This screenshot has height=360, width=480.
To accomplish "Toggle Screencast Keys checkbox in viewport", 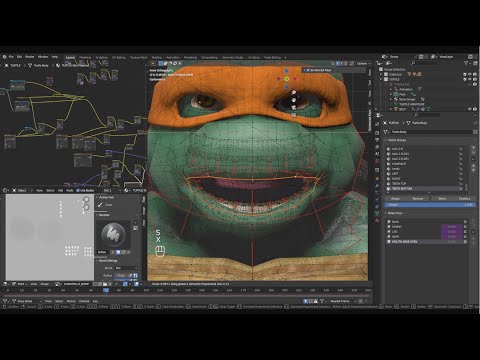I will pos(308,70).
